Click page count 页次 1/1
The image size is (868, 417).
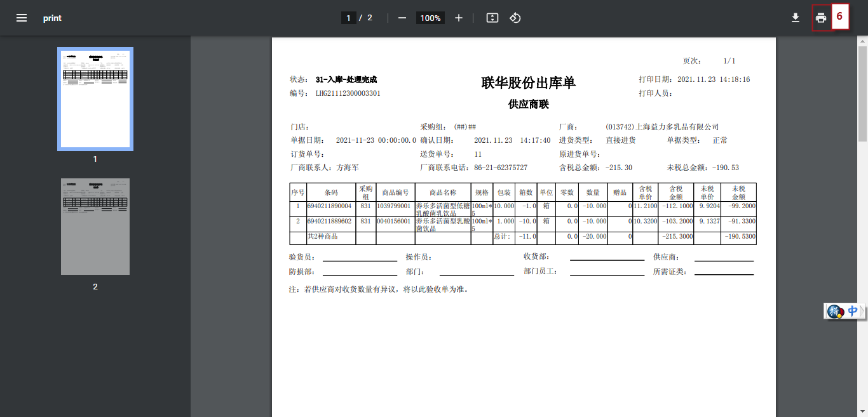pyautogui.click(x=709, y=61)
